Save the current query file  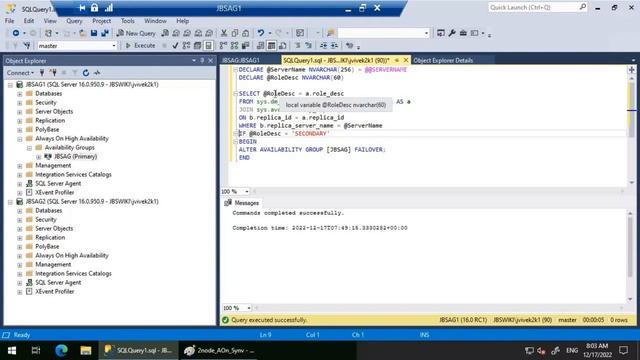tap(94, 33)
